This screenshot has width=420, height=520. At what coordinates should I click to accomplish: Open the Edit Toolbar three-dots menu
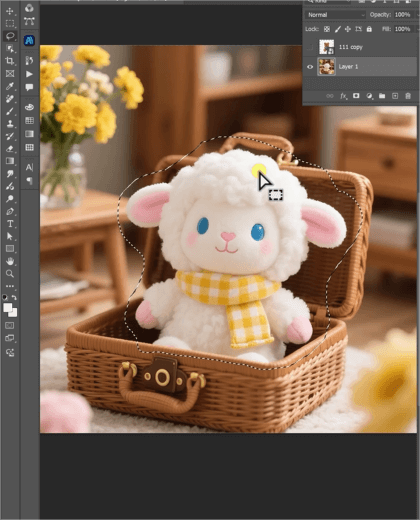tap(10, 286)
